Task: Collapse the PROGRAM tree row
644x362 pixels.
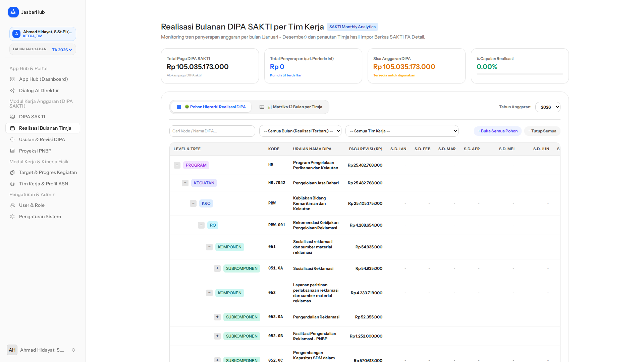Action: pos(177,165)
